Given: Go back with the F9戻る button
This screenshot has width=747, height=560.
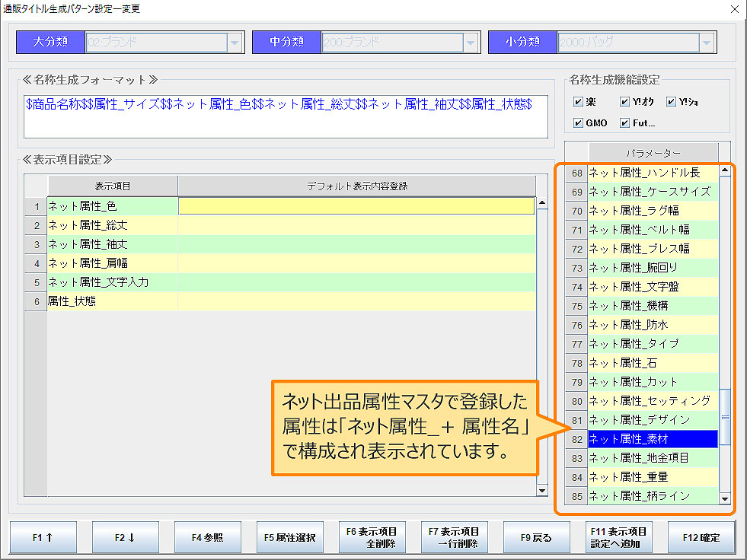Looking at the screenshot, I should [535, 536].
